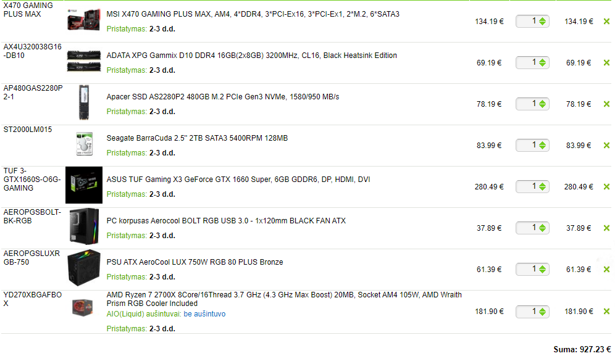Focus the quantity field for ADATA XPG RAM
This screenshot has height=364, width=615.
(532, 62)
